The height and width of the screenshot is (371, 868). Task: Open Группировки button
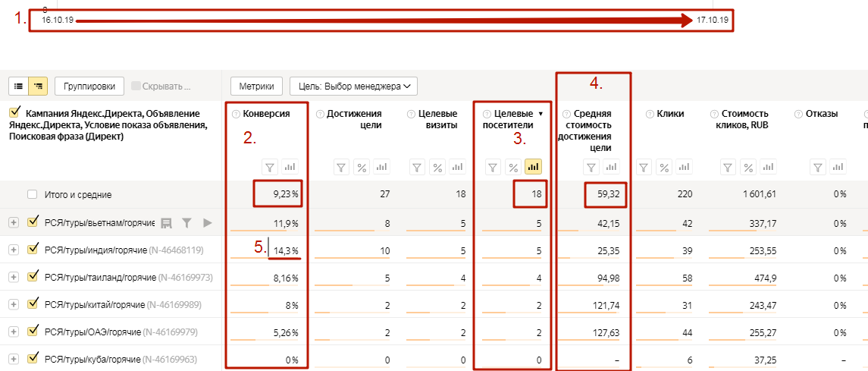(x=89, y=86)
